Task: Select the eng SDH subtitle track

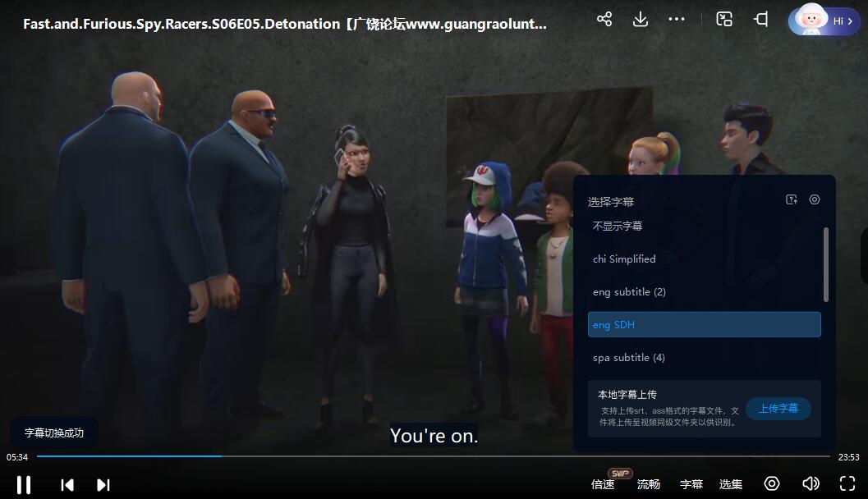Action: [704, 325]
